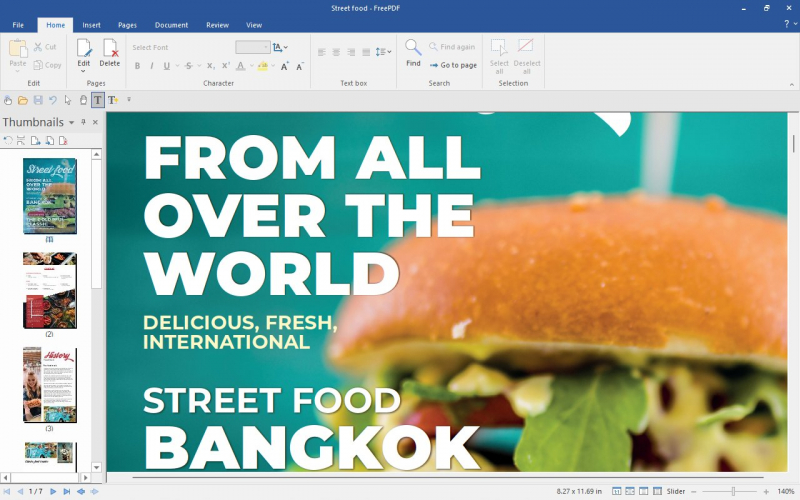Click rotate page icon in Thumbnails toolbar
Screen dimensions: 800x500
(8, 140)
